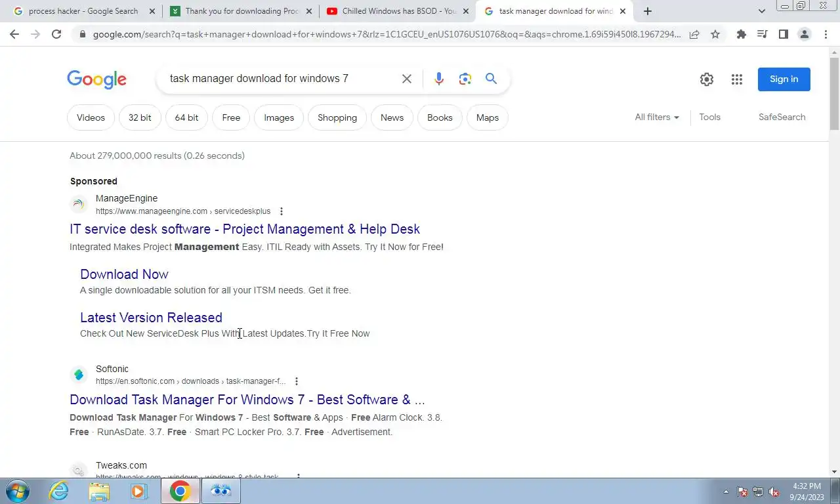Open the Chrome profile avatar
840x504 pixels.
804,34
